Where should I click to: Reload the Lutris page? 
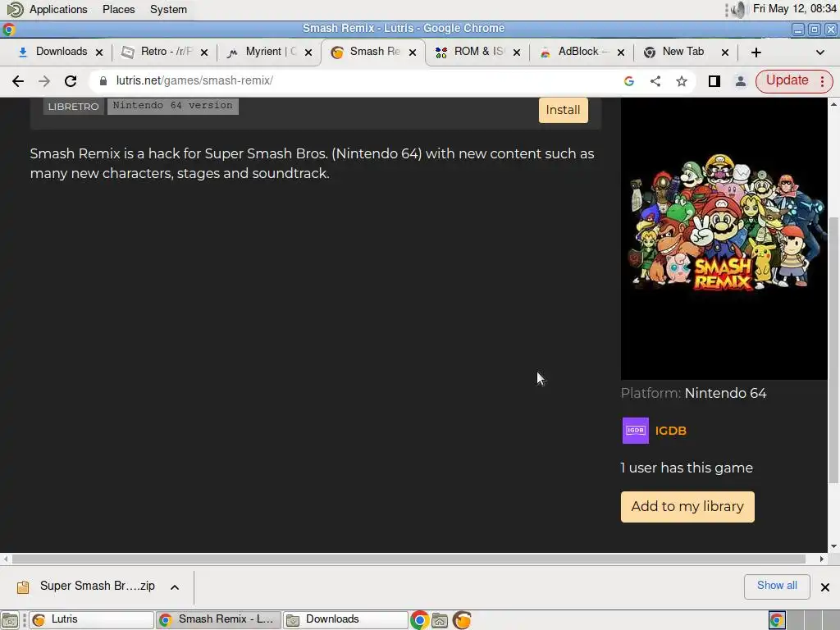pos(71,81)
